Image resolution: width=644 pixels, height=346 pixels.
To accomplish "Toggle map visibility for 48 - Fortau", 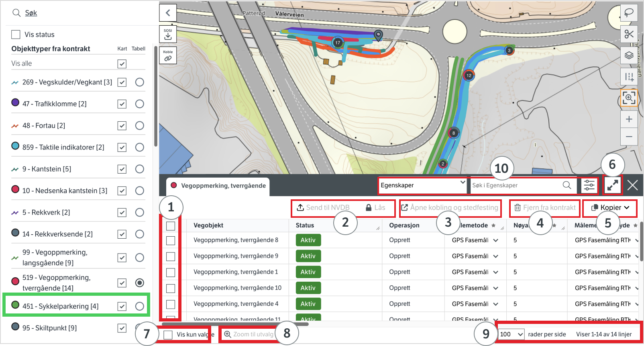I will (x=122, y=126).
